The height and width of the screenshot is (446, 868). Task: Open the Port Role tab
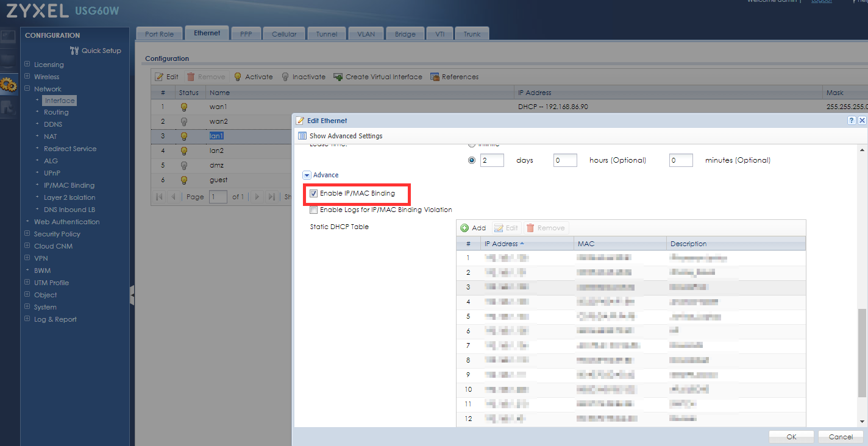click(159, 34)
